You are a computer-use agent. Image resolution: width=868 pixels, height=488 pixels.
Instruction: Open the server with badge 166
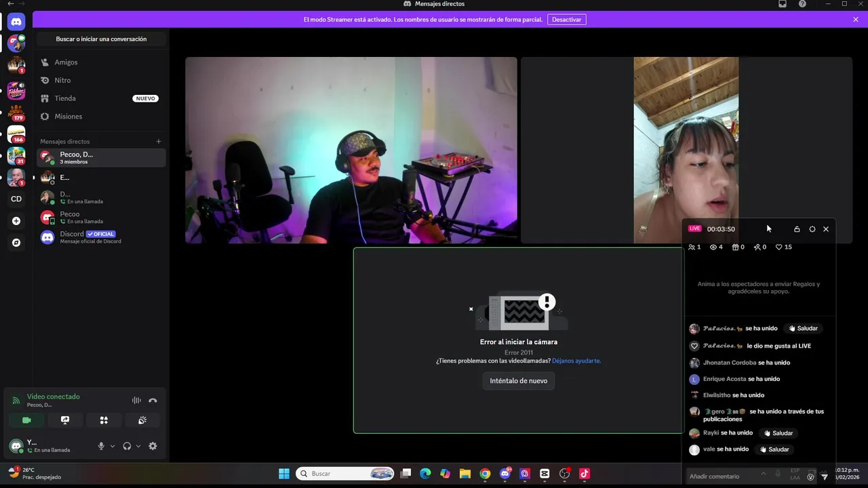[x=16, y=134]
